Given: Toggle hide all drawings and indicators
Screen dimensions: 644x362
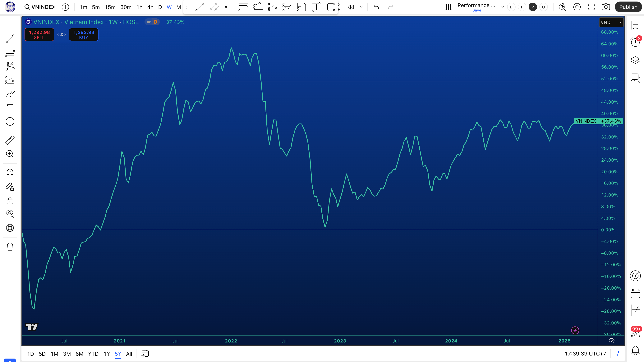Looking at the screenshot, I should 10,214.
